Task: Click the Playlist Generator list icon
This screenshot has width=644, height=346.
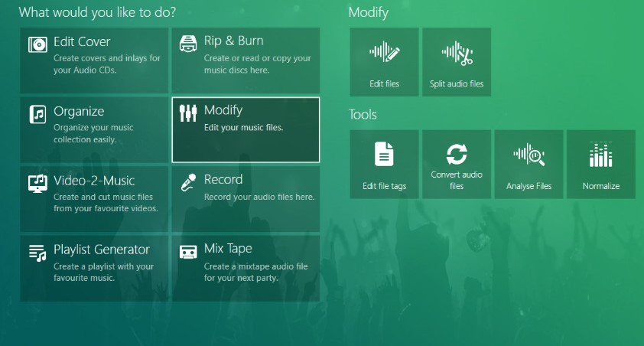Action: [37, 253]
